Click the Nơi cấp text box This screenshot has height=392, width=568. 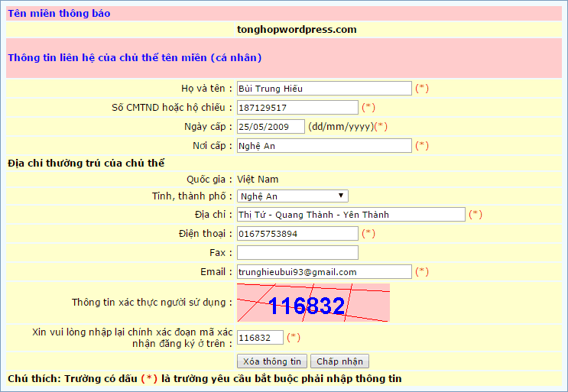point(324,146)
